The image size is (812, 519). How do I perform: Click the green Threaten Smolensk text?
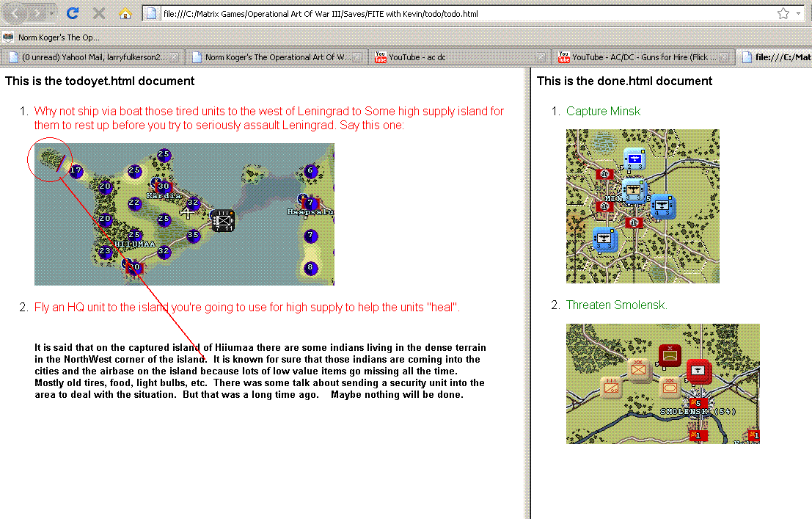click(616, 305)
